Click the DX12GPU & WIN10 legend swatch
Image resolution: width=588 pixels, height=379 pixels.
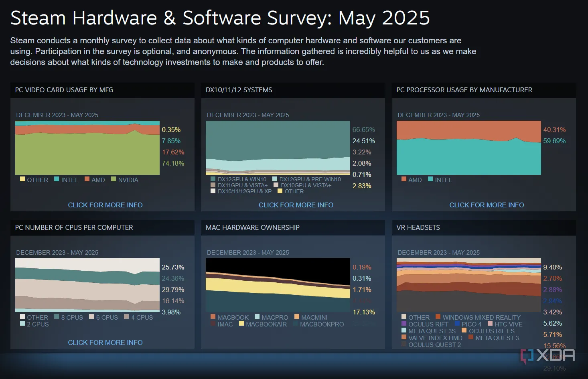point(213,179)
